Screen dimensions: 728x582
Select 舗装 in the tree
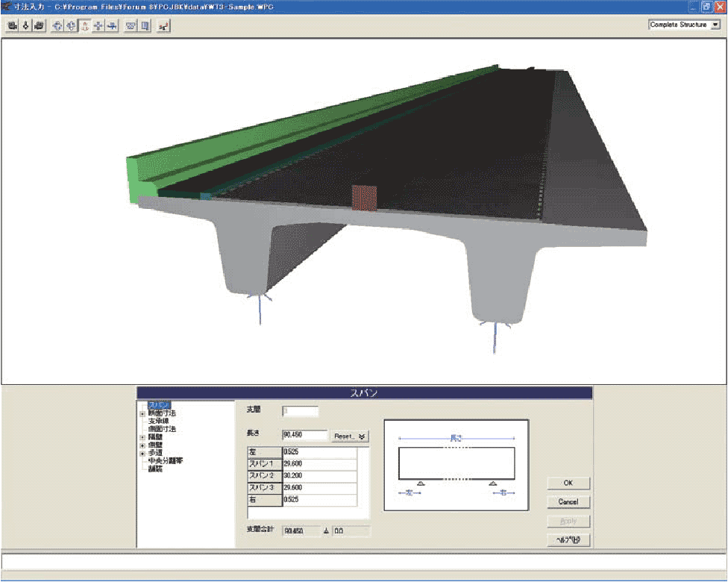pyautogui.click(x=155, y=469)
